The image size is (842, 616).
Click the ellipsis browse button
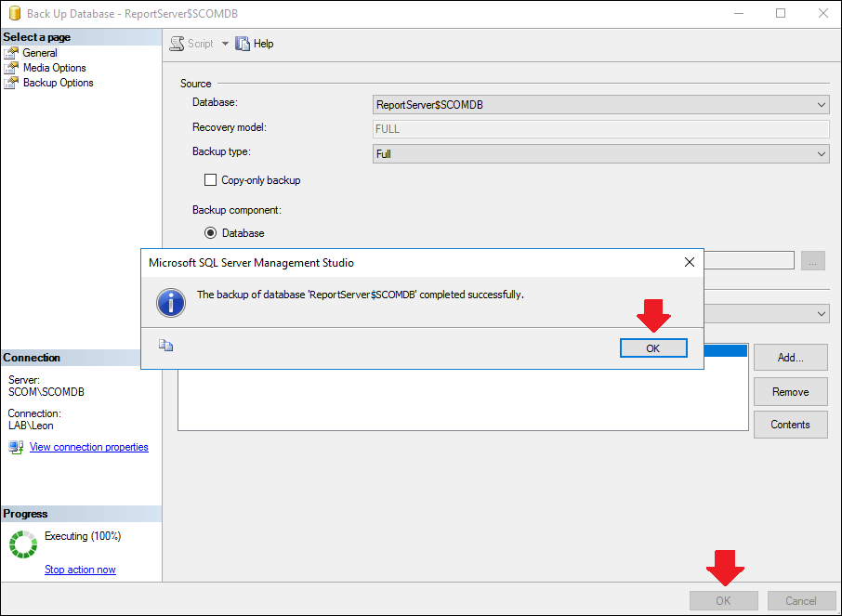813,260
